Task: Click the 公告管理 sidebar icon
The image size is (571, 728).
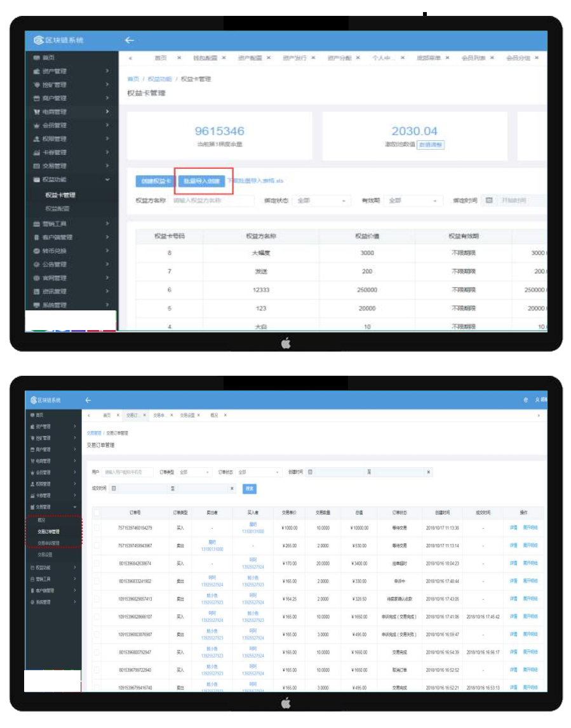Action: point(37,265)
